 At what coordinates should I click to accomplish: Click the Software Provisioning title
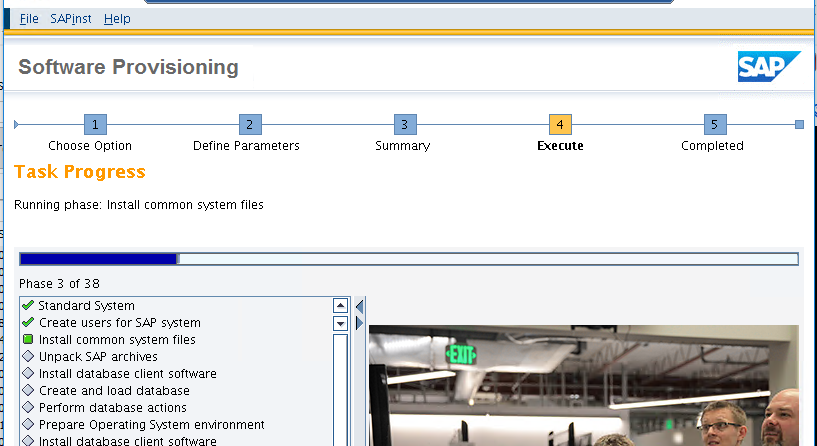128,67
